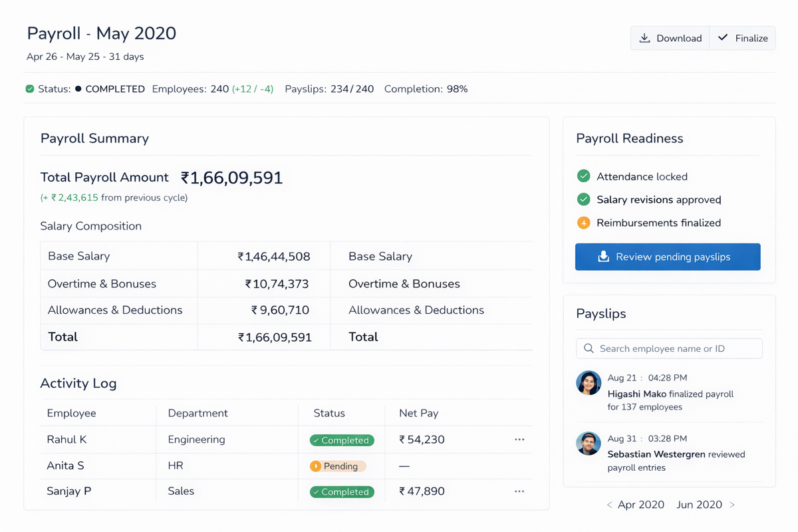The width and height of the screenshot is (798, 532).
Task: Click the check icon beside Salary revisions approved
Action: pyautogui.click(x=583, y=199)
